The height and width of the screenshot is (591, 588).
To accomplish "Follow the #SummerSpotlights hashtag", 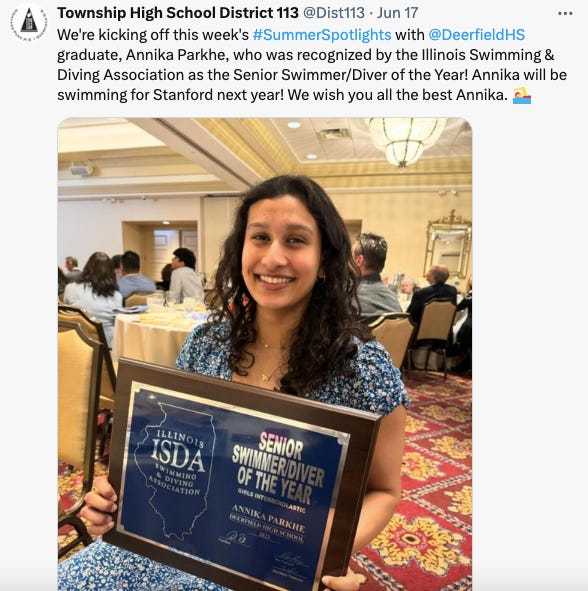I will coord(322,35).
